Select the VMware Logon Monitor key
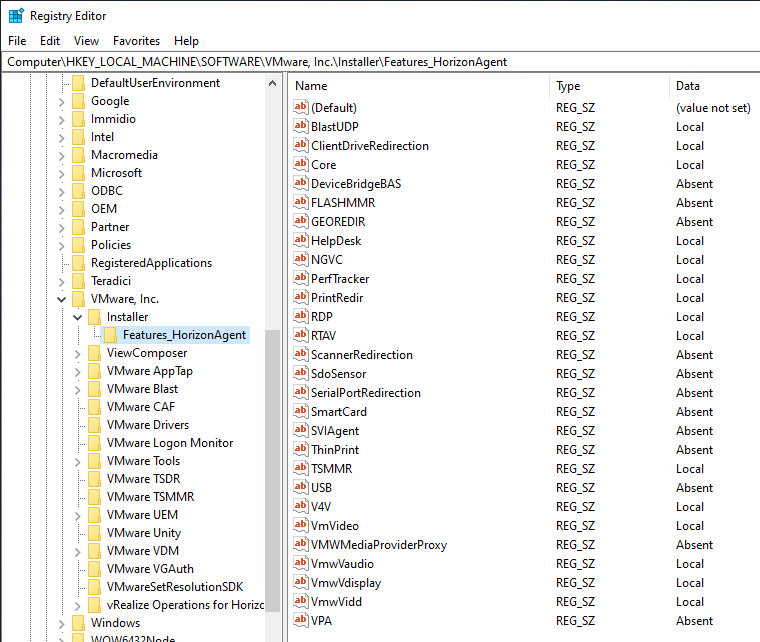This screenshot has width=760, height=642. point(170,443)
